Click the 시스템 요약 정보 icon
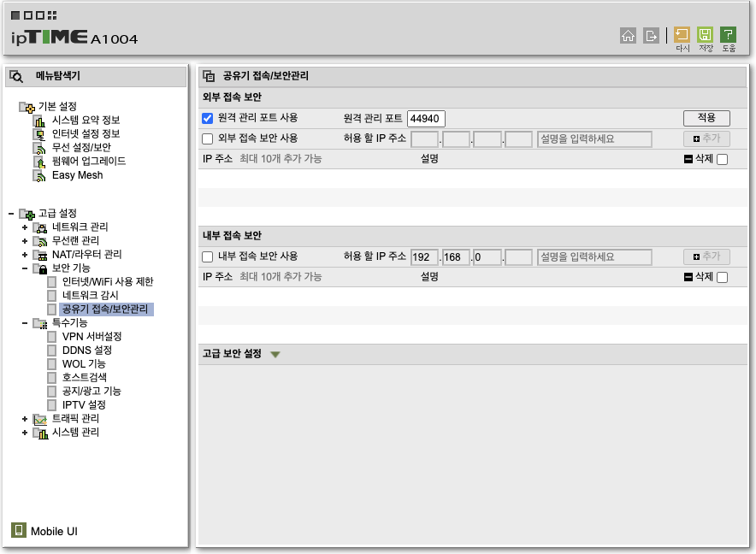This screenshot has width=756, height=554. (39, 121)
